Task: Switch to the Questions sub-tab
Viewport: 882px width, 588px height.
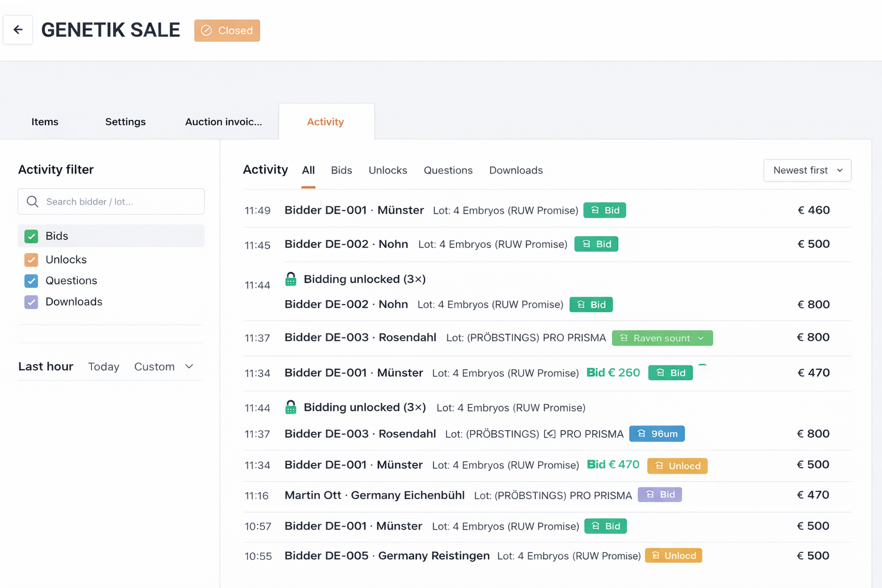Action: 448,171
